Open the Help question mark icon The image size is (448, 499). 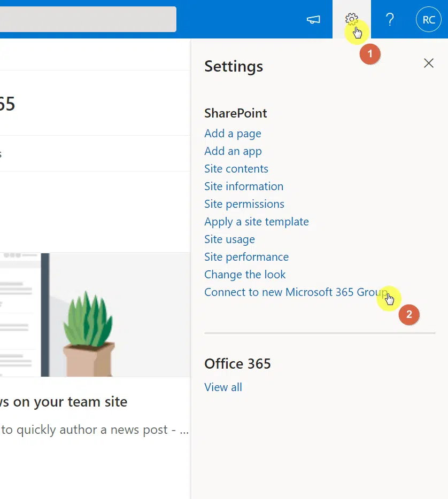pyautogui.click(x=390, y=19)
